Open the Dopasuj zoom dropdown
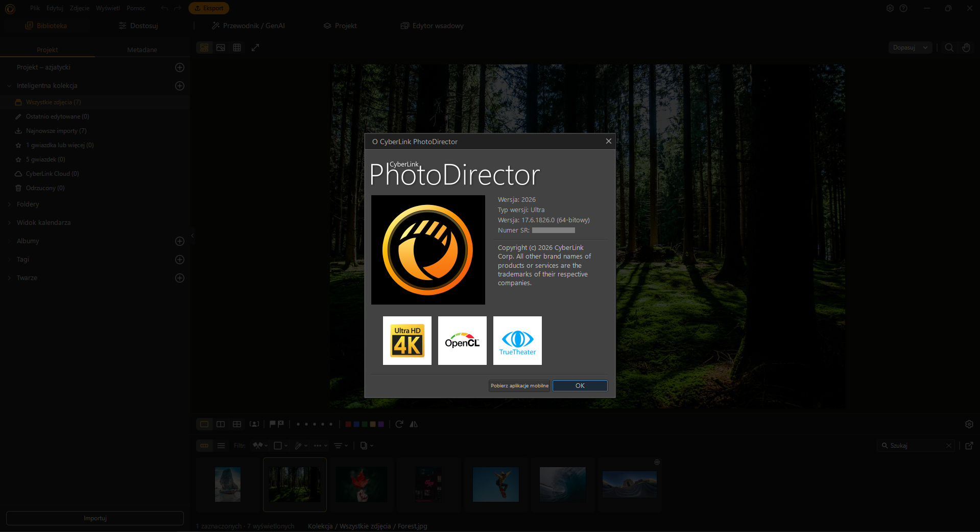The image size is (980, 532). [911, 48]
